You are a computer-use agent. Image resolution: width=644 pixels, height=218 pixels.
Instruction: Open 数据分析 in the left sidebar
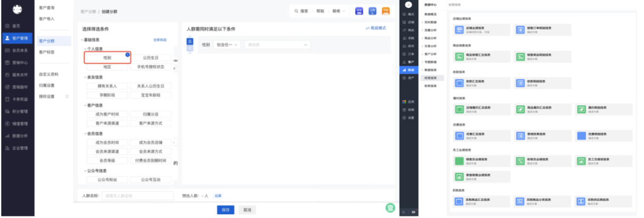tap(17, 136)
